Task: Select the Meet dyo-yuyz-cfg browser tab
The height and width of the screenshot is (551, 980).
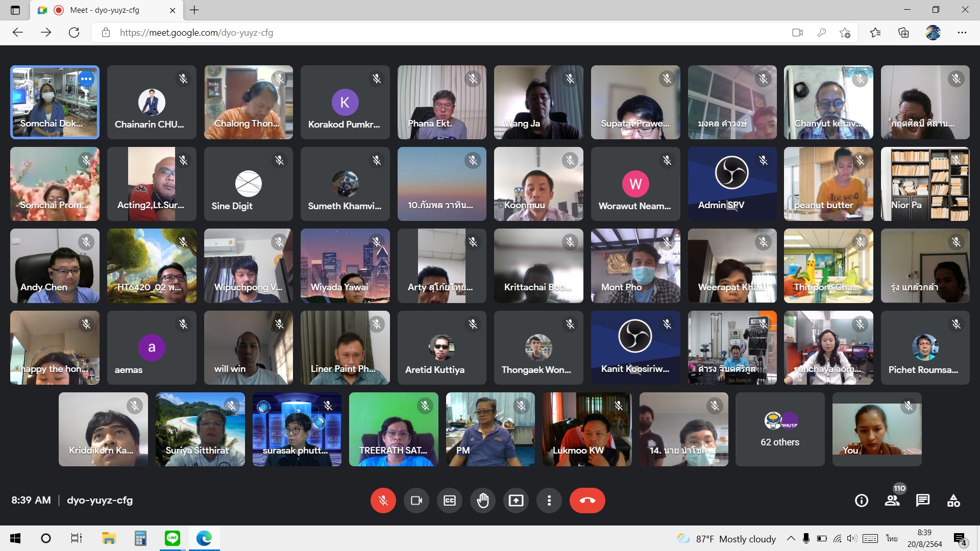Action: point(105,10)
